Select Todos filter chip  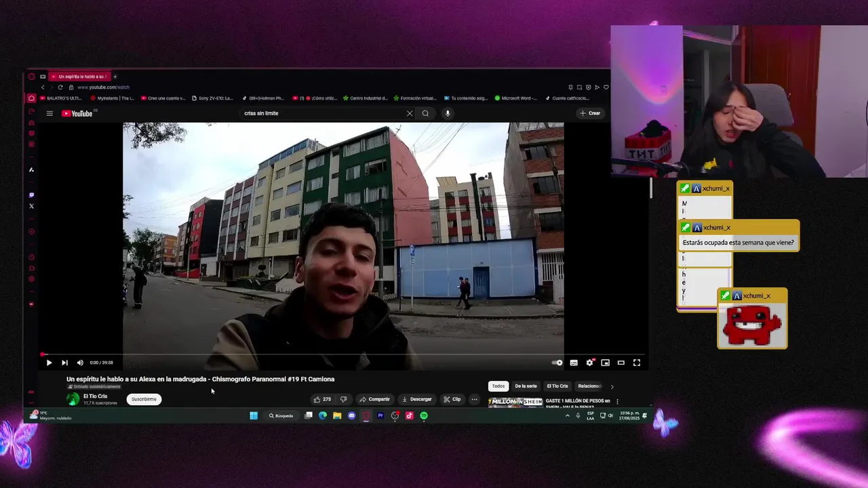(498, 386)
